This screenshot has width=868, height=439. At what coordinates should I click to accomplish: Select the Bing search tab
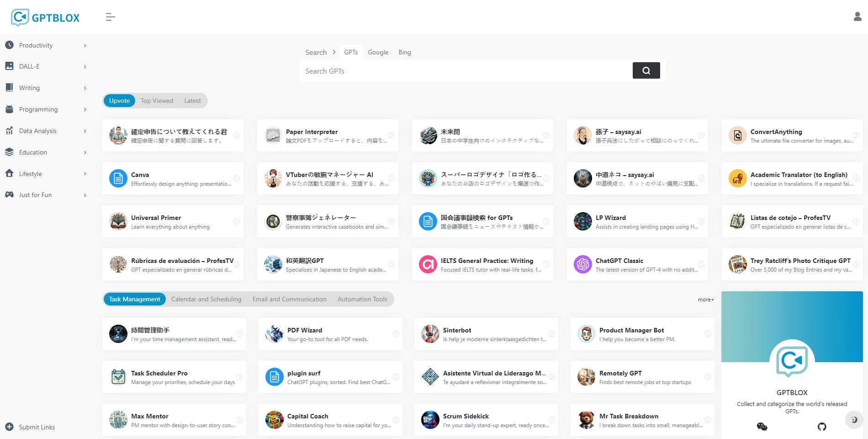(404, 52)
